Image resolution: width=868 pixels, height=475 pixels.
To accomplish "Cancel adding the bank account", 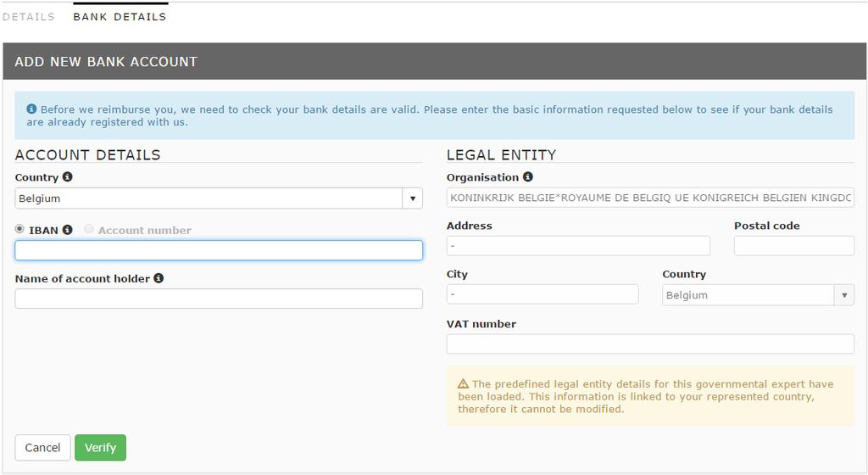I will (x=42, y=447).
